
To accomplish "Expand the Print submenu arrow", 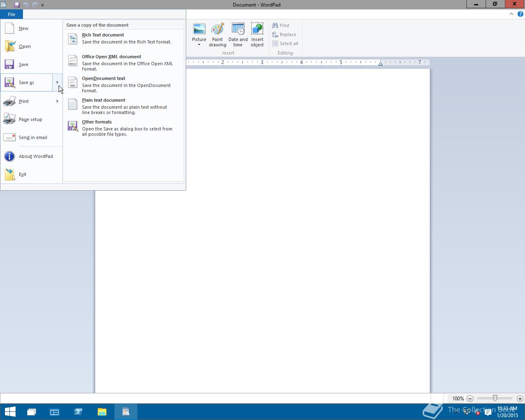I will (x=57, y=101).
